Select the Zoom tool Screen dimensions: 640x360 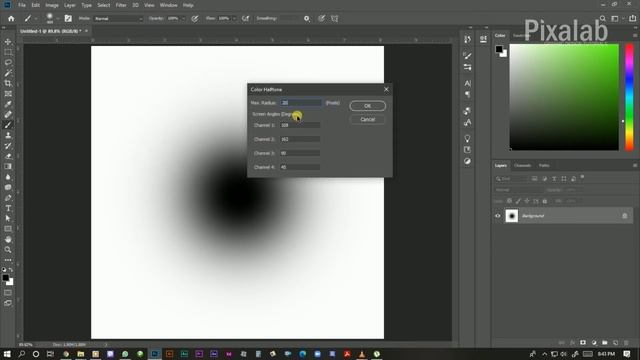pyautogui.click(x=8, y=250)
